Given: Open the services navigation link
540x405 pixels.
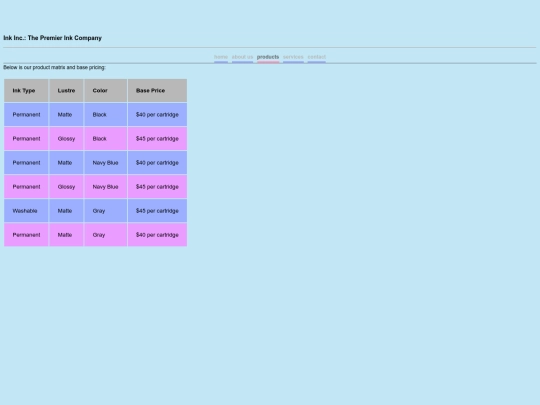Looking at the screenshot, I should [x=293, y=57].
